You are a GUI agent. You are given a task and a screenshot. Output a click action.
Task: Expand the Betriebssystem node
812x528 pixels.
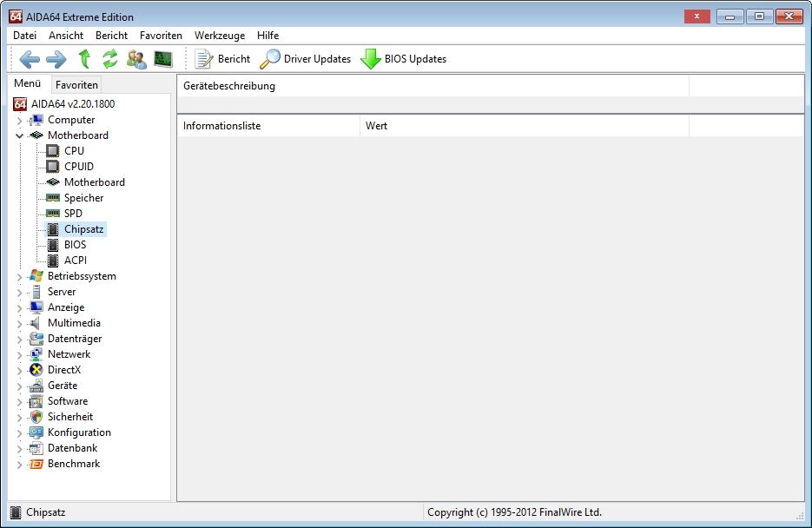pos(19,277)
